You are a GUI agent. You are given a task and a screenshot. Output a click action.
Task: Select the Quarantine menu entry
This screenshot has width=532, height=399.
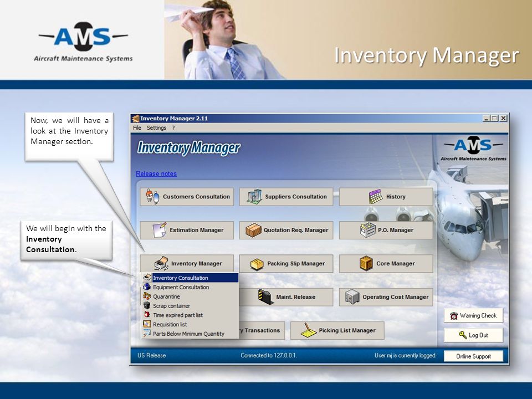(x=190, y=296)
